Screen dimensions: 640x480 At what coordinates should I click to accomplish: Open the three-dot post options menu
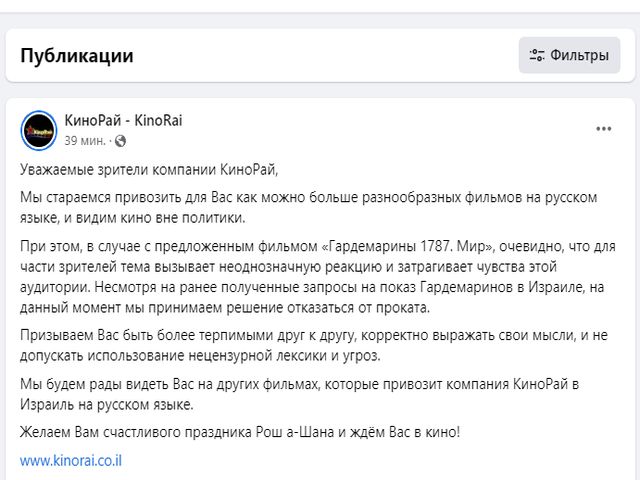(603, 129)
